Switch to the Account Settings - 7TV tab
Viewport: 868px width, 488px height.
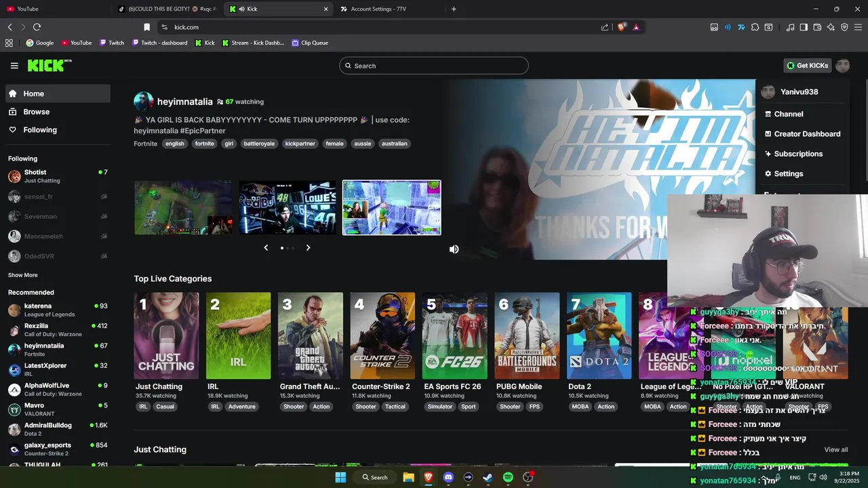click(x=390, y=9)
